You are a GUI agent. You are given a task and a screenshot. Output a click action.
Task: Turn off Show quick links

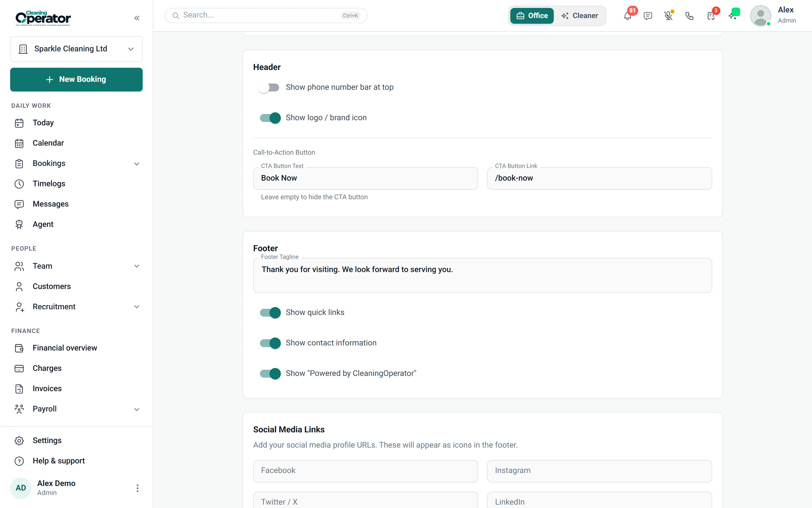pos(270,312)
